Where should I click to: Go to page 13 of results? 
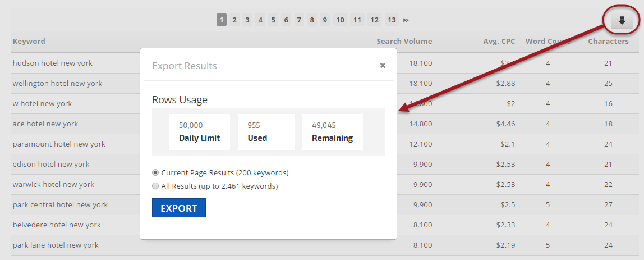click(x=392, y=20)
